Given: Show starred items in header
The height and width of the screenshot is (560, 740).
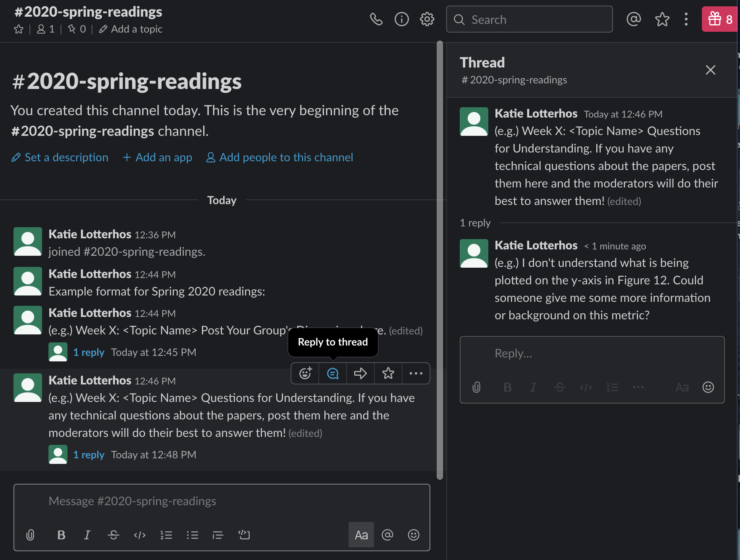Looking at the screenshot, I should [x=662, y=19].
